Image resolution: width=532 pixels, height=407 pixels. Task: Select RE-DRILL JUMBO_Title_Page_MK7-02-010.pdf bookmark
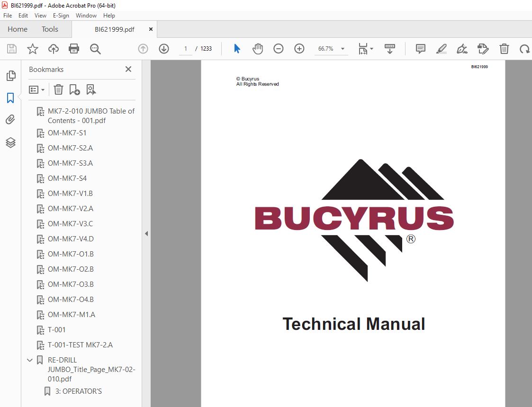coord(91,370)
